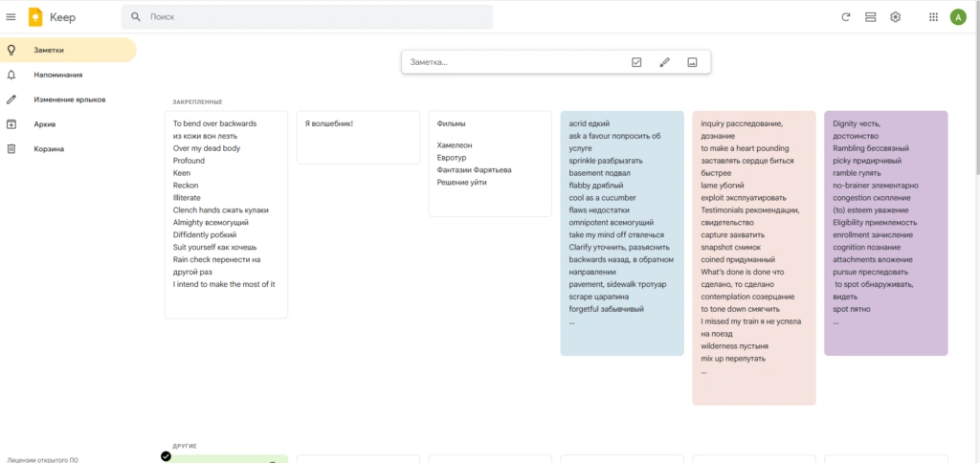Open the blue note starting 'acrid едкий'
The image size is (980, 463).
pyautogui.click(x=622, y=233)
